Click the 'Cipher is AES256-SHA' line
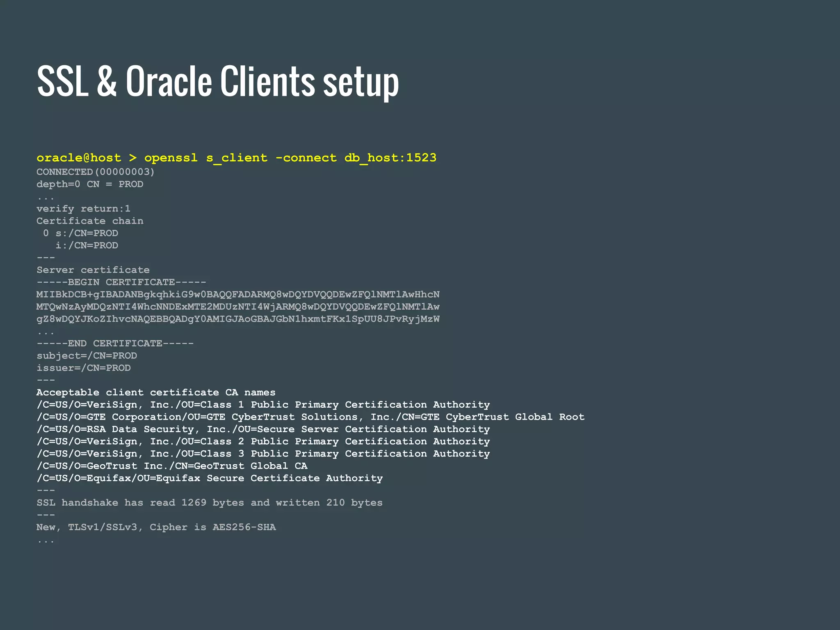Screen dimensions: 840x630 coord(156,527)
